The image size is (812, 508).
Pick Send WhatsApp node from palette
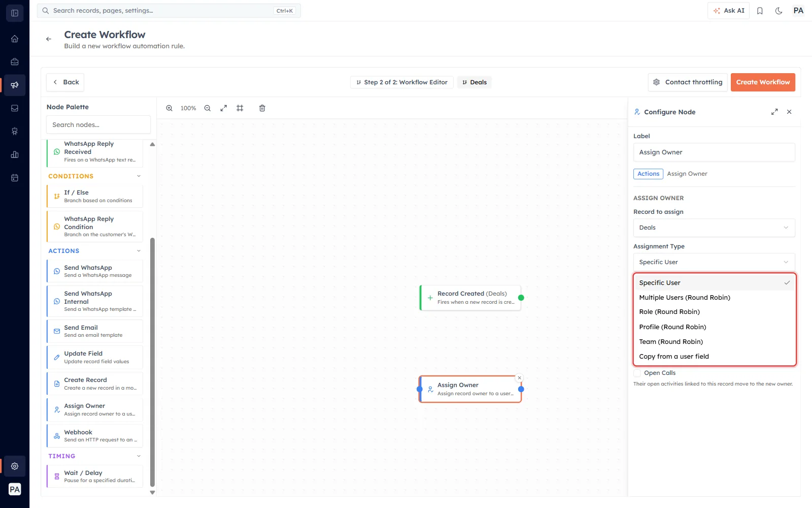(95, 271)
